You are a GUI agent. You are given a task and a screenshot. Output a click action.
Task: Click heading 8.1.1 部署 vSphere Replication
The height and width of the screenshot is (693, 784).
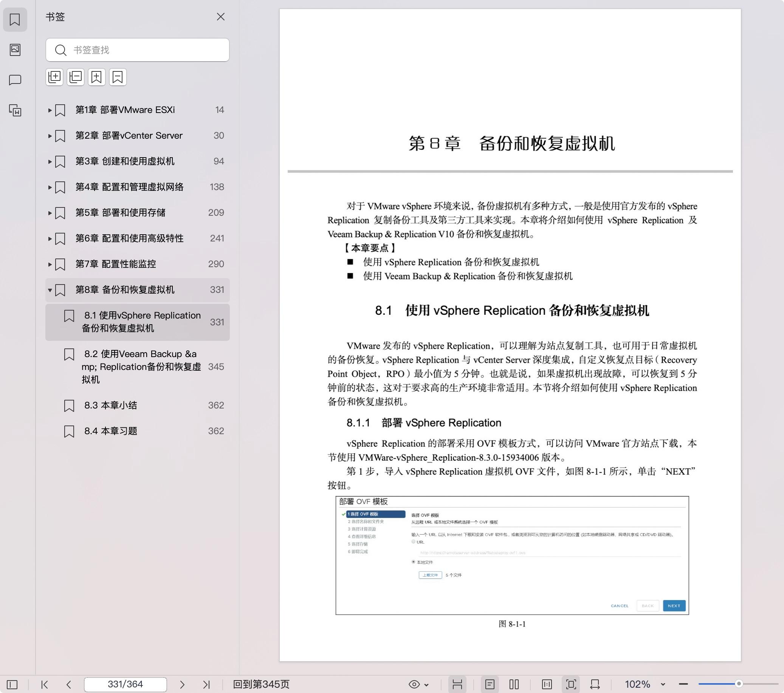(x=424, y=422)
